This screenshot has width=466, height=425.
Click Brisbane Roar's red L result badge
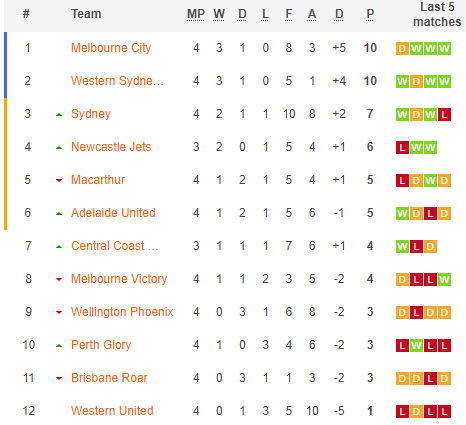(x=430, y=379)
